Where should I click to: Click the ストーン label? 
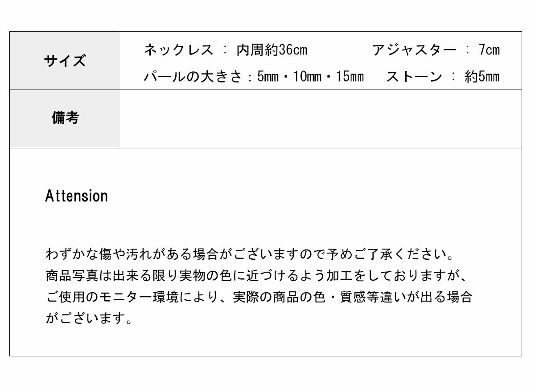(414, 77)
